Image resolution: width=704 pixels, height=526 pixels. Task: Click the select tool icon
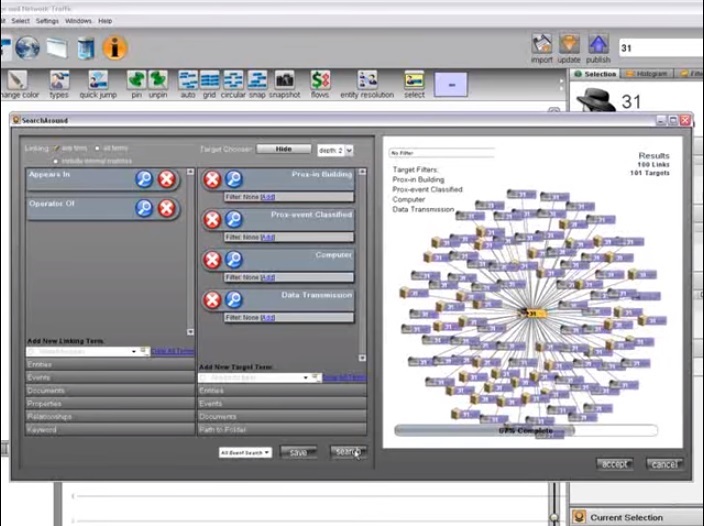pyautogui.click(x=414, y=81)
